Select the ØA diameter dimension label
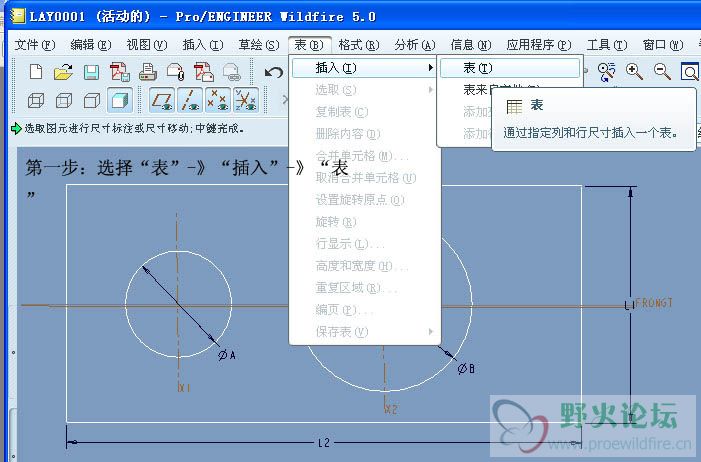Screen dimensions: 701x462 (227, 355)
